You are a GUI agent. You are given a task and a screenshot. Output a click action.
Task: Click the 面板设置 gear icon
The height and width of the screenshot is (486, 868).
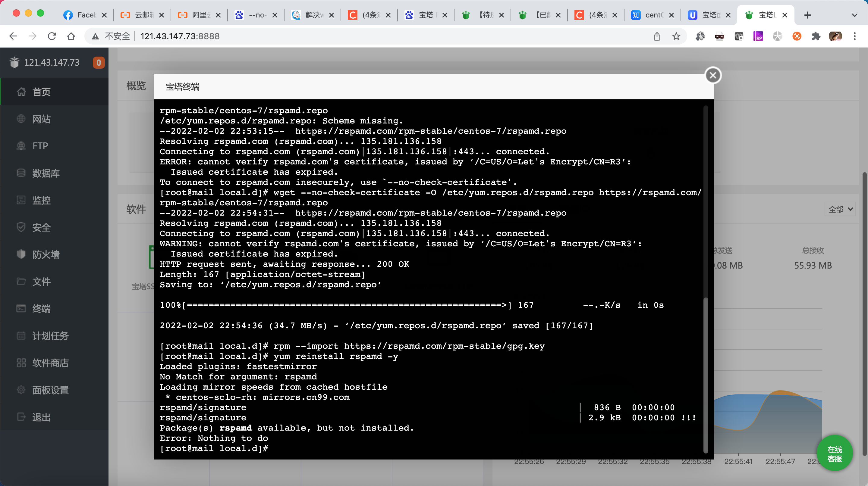pyautogui.click(x=21, y=390)
